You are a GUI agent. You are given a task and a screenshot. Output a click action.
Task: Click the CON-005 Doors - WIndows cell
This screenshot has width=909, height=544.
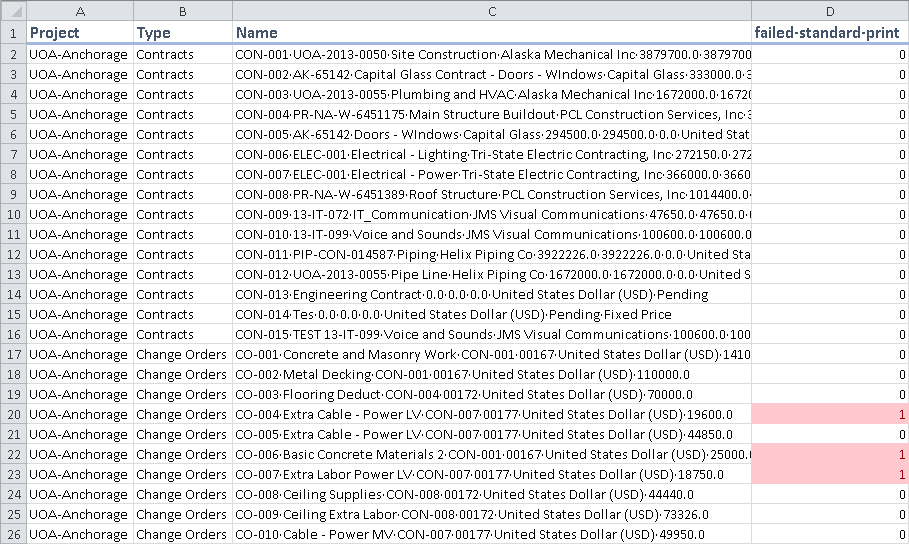pos(492,135)
